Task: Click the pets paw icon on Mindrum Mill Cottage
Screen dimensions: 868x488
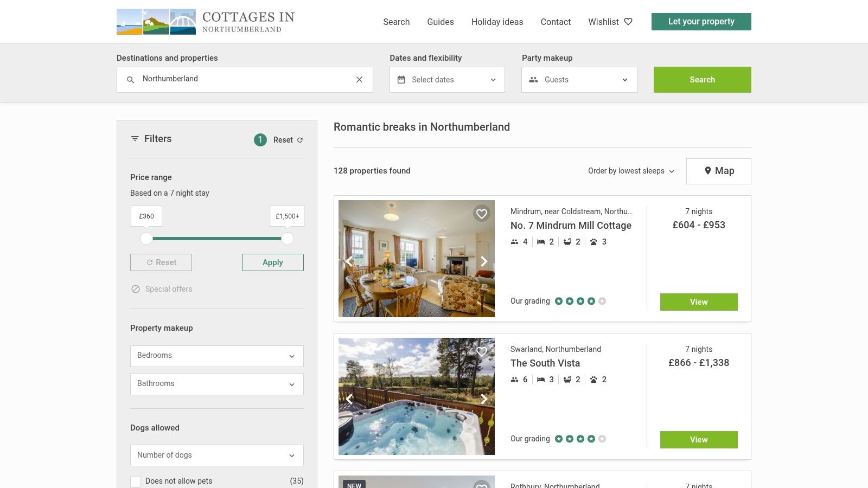Action: (593, 242)
